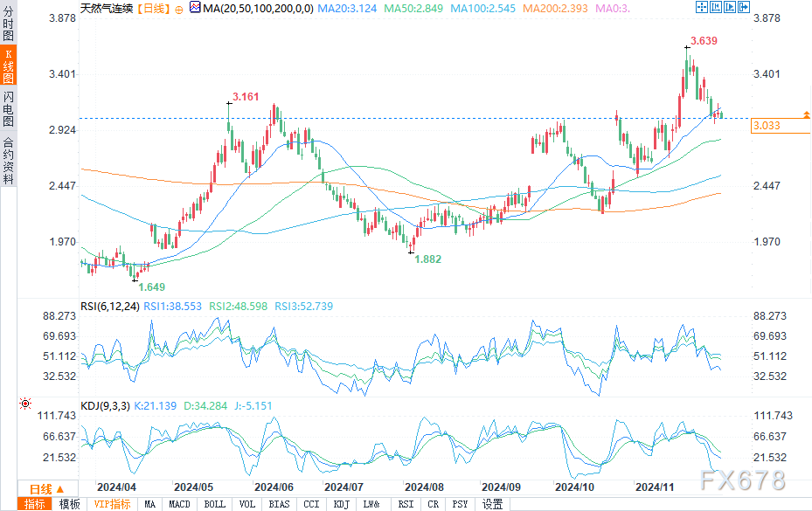Click the orange plus icon after 【日线】
Screen dimensions: 812x511
[179, 8]
